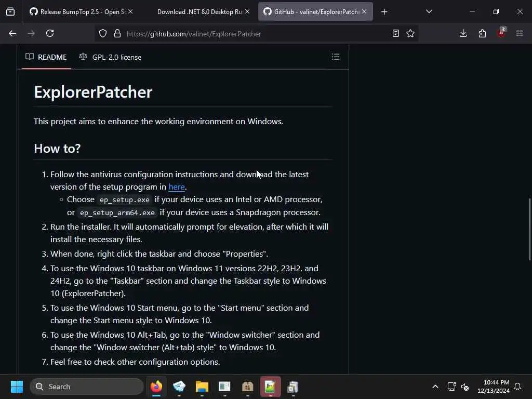Open the taskbar app left of File Explorer
The image size is (532, 399).
[179, 387]
